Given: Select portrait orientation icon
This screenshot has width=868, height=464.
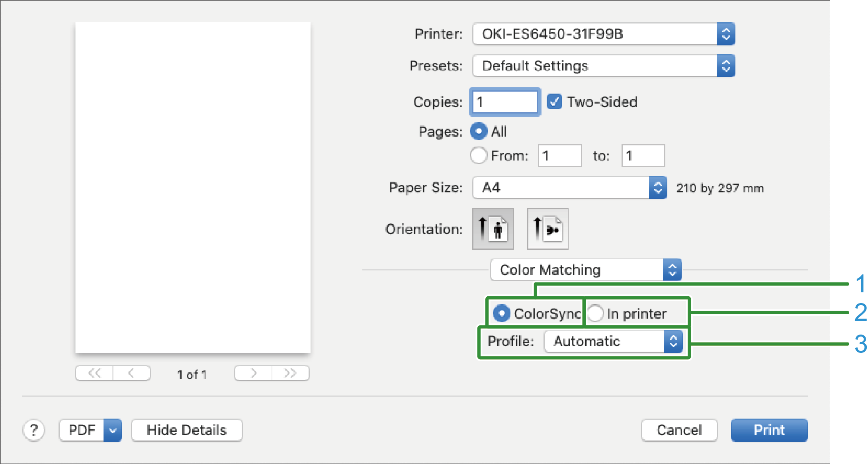Looking at the screenshot, I should (493, 229).
